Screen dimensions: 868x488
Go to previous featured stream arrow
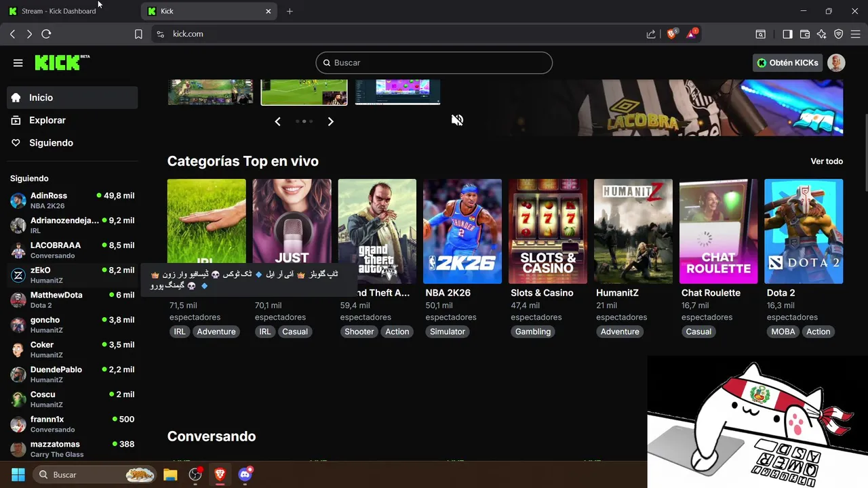pyautogui.click(x=277, y=121)
